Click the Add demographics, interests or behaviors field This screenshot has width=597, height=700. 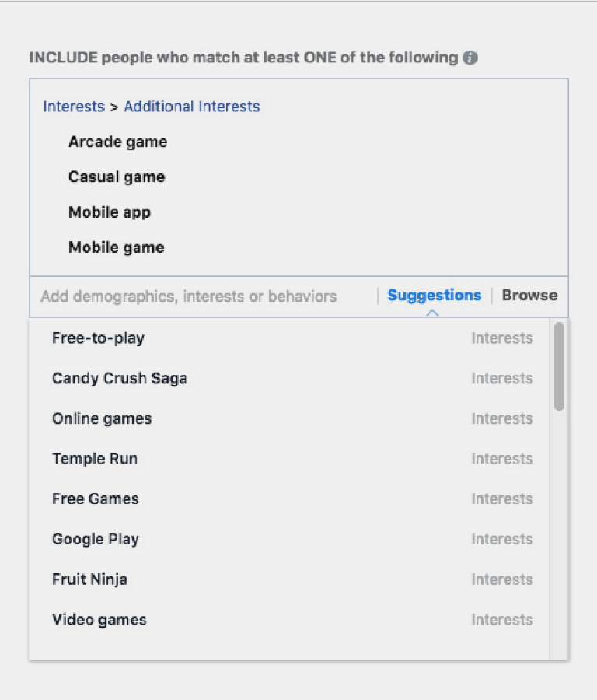(x=189, y=296)
